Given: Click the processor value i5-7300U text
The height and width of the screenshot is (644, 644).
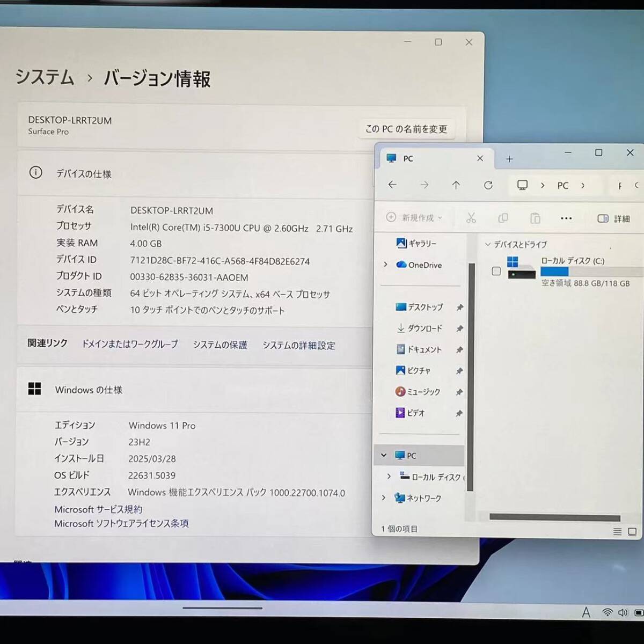Looking at the screenshot, I should coord(241,228).
